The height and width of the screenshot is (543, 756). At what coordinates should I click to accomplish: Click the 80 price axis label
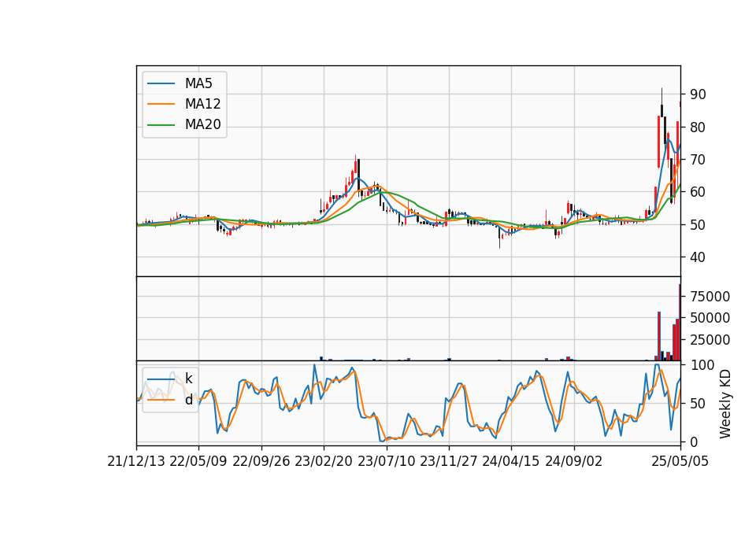pos(698,127)
